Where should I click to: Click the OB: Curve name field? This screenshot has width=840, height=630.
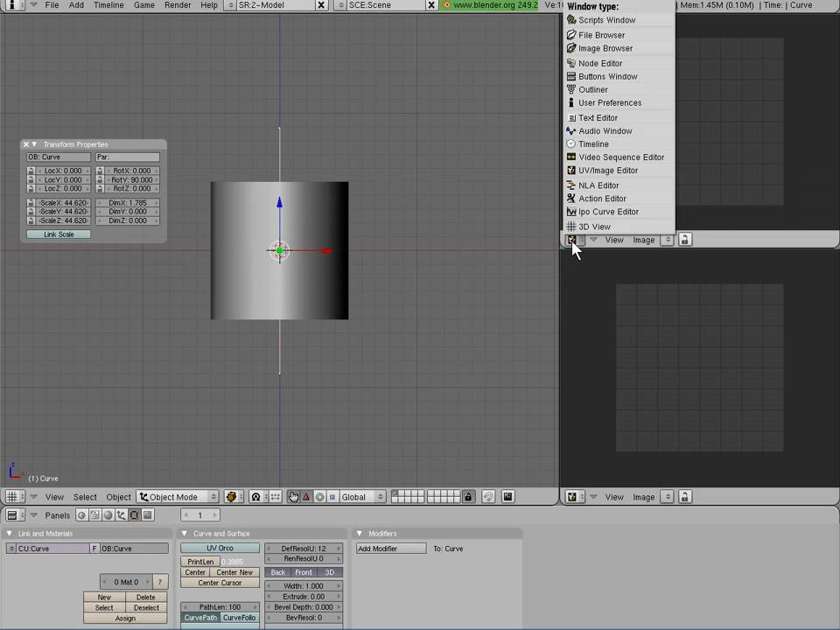coord(59,157)
